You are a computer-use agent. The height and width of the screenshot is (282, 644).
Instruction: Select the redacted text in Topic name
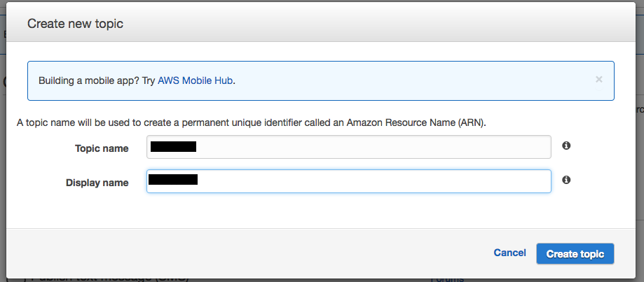[x=173, y=147]
